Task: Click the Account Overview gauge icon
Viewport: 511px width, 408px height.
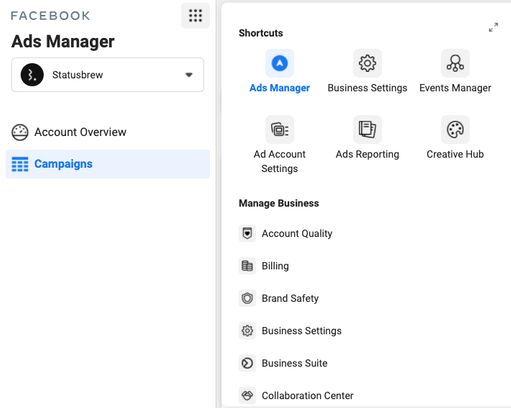Action: click(20, 132)
